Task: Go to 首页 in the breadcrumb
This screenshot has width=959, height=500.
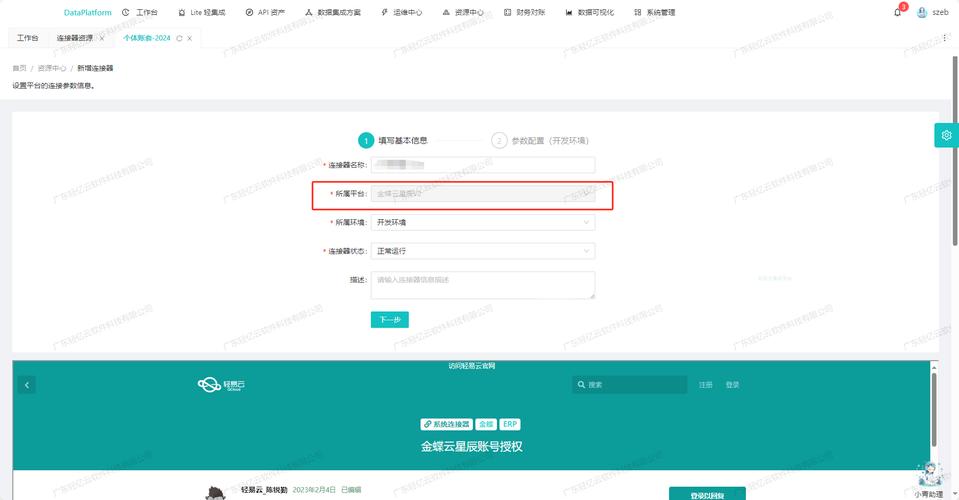Action: [x=20, y=68]
